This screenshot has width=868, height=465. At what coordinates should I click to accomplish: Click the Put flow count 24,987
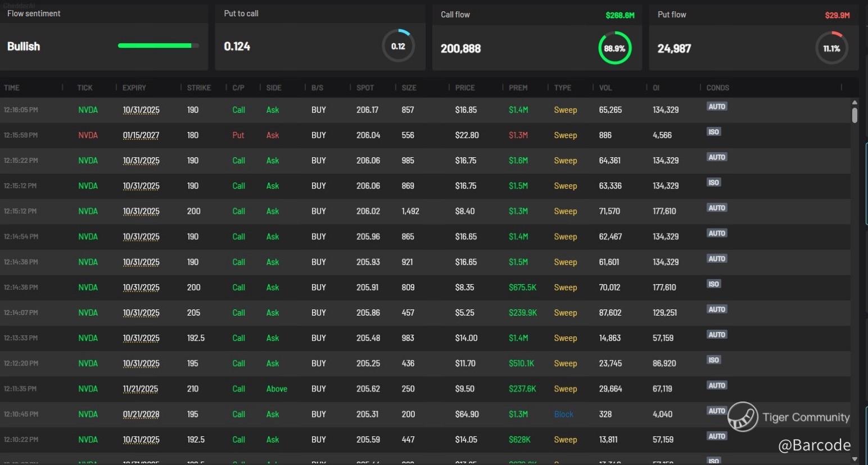coord(675,49)
